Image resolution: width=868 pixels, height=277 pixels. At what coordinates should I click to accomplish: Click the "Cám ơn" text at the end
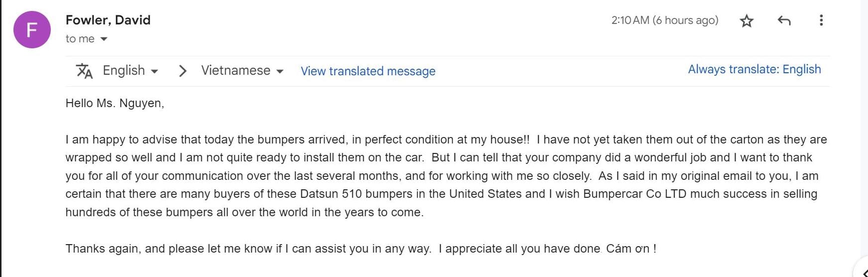628,249
